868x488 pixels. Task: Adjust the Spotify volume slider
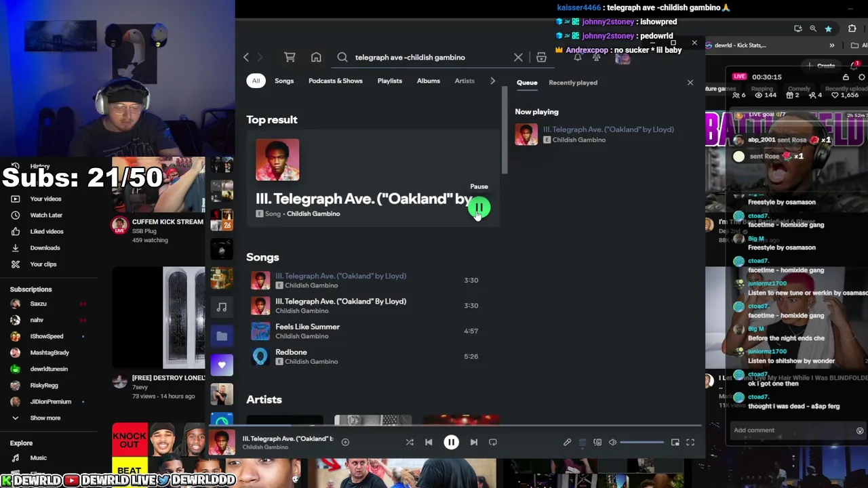(642, 442)
